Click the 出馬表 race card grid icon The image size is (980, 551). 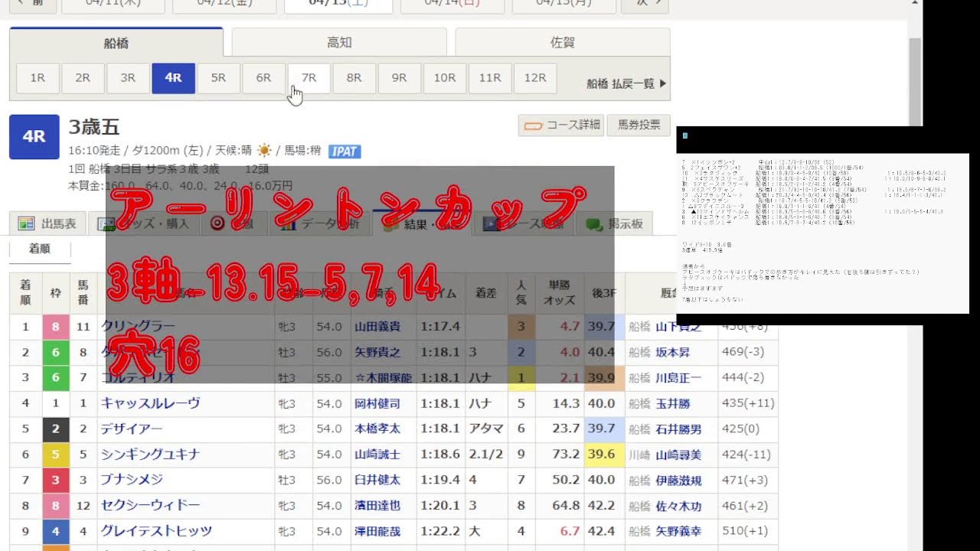(26, 223)
